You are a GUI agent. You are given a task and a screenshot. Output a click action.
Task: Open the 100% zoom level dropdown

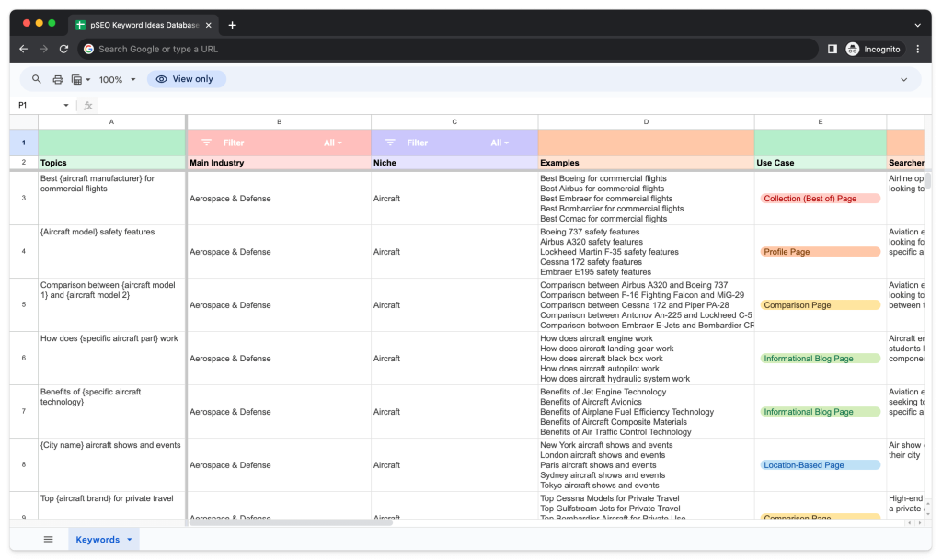tap(115, 79)
